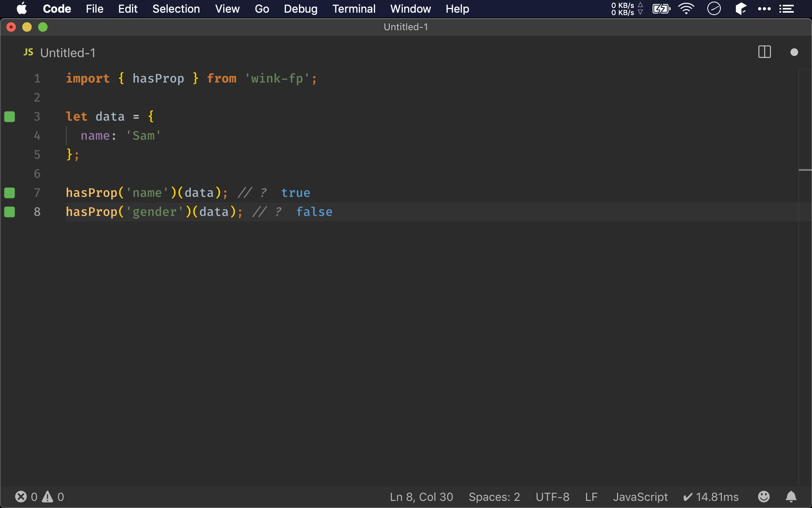Image resolution: width=812 pixels, height=508 pixels.
Task: Open the File menu
Action: 94,9
